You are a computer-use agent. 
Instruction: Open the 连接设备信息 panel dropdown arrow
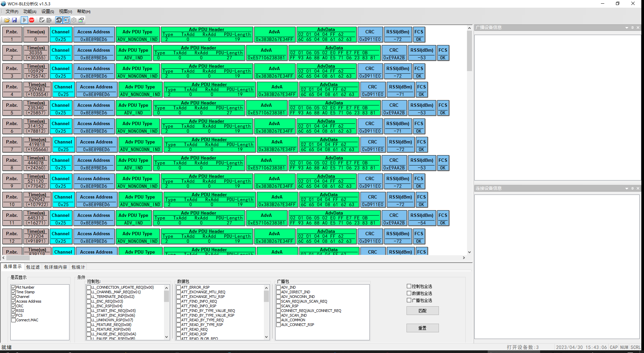tap(627, 189)
